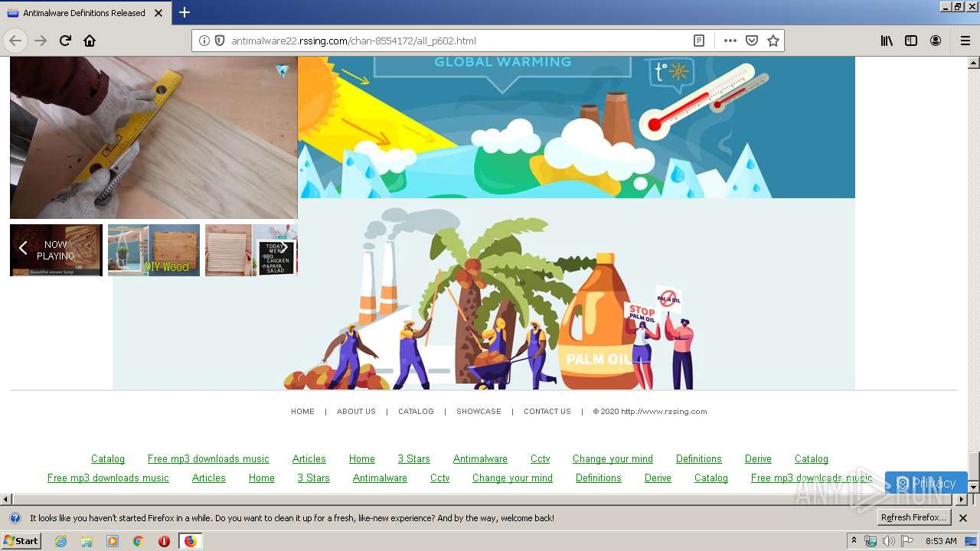Click horizontal scrollbar right arrow
Image resolution: width=980 pixels, height=551 pixels.
coord(962,499)
